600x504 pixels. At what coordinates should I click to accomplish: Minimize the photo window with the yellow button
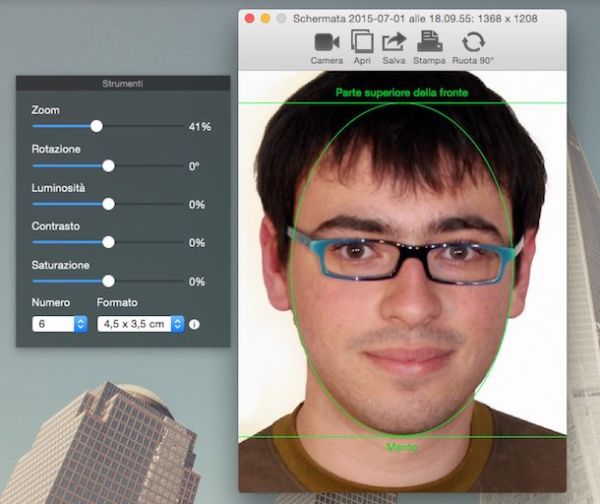[x=265, y=18]
